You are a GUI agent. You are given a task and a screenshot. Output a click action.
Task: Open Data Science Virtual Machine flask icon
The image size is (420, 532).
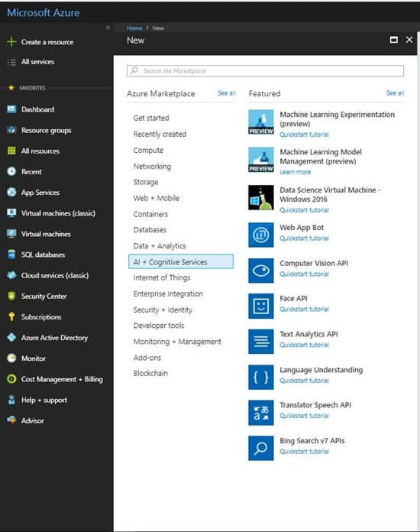pyautogui.click(x=260, y=197)
